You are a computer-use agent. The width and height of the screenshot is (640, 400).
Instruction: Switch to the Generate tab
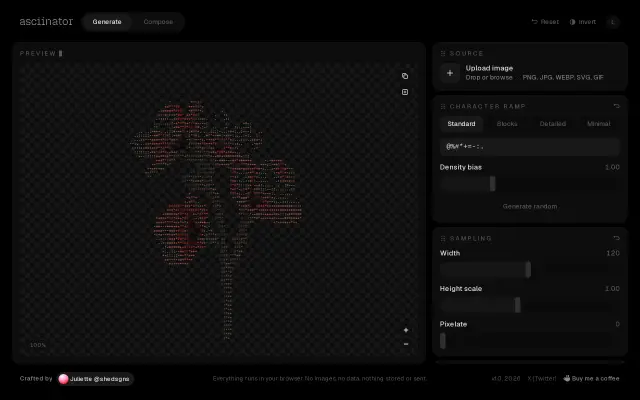(x=107, y=22)
